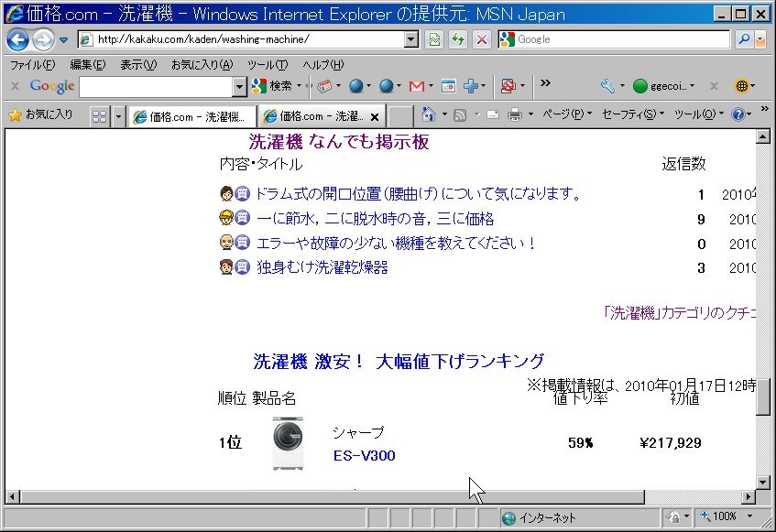Click the second blue globe toolbar icon

click(386, 86)
